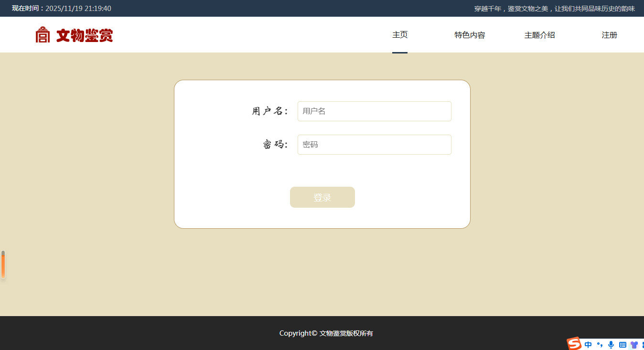
Task: Click the Sogou S input method logo
Action: click(x=574, y=343)
